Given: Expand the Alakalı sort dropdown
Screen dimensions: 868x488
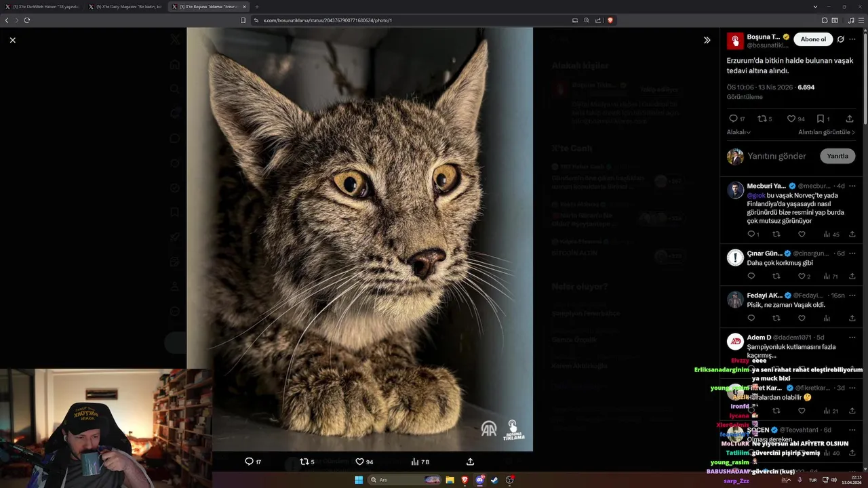Looking at the screenshot, I should [x=738, y=132].
